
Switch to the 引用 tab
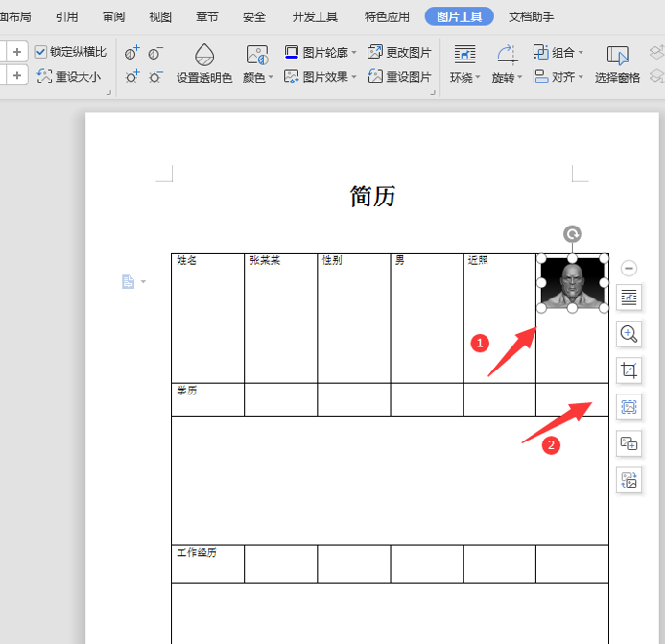[x=66, y=17]
